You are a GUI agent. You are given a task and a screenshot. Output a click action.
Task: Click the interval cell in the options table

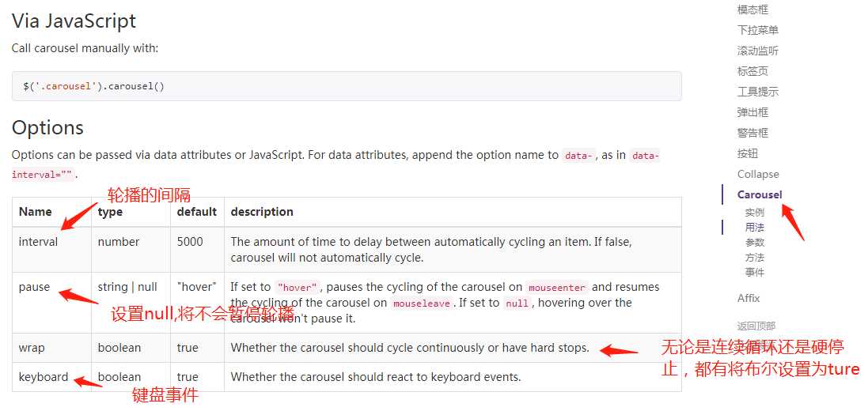tap(39, 242)
